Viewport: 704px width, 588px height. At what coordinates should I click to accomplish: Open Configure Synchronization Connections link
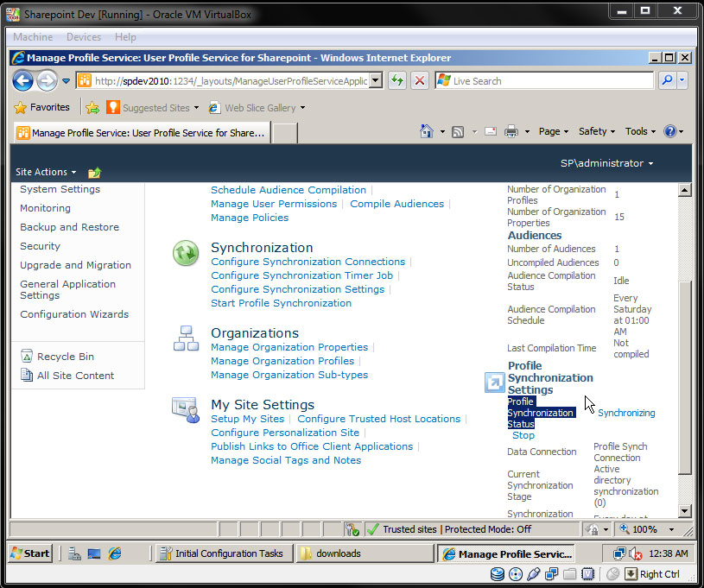tap(308, 262)
